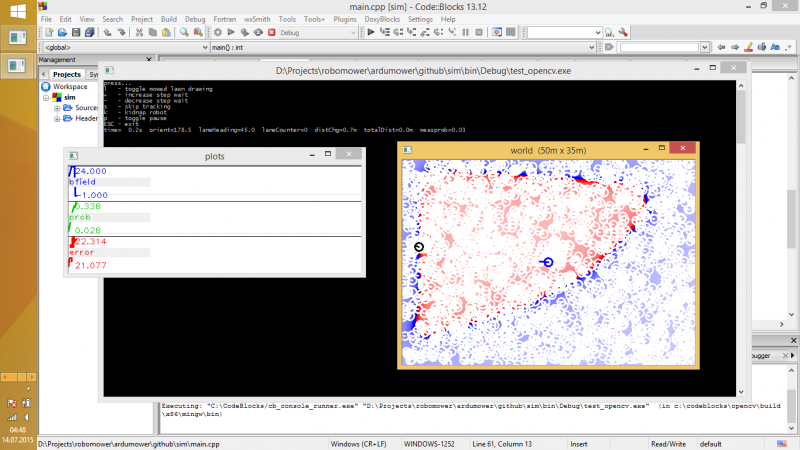Click the incremental search text field

[659, 47]
